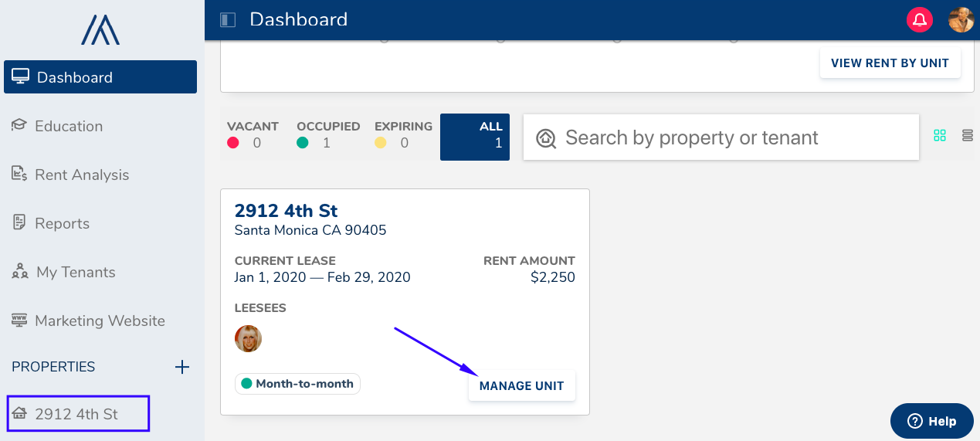Viewport: 980px width, 441px height.
Task: Click View Rent By Unit button
Action: point(890,63)
